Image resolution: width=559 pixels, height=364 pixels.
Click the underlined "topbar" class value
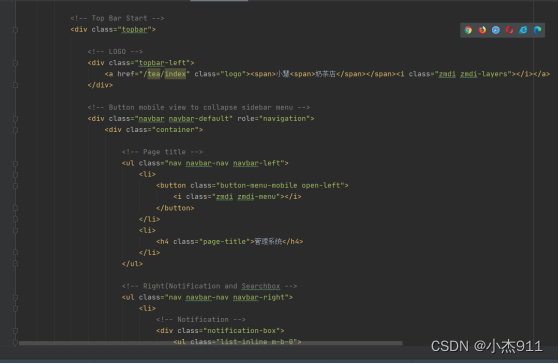click(x=134, y=30)
